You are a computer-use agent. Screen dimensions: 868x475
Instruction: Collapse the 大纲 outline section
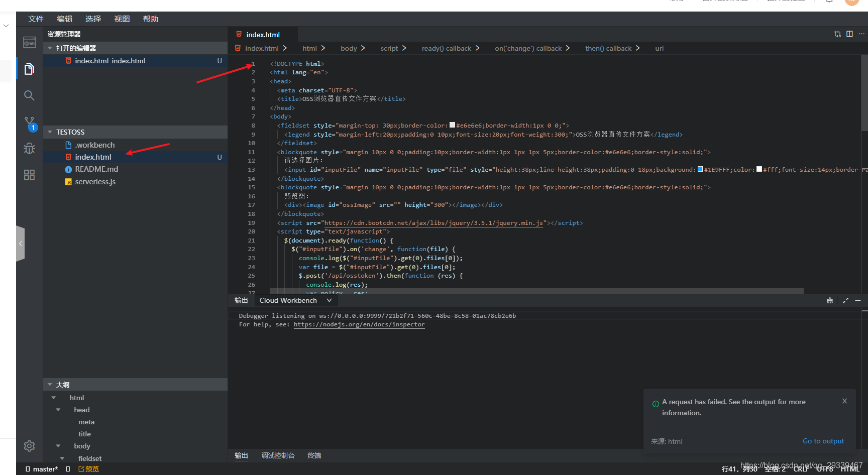(x=50, y=385)
